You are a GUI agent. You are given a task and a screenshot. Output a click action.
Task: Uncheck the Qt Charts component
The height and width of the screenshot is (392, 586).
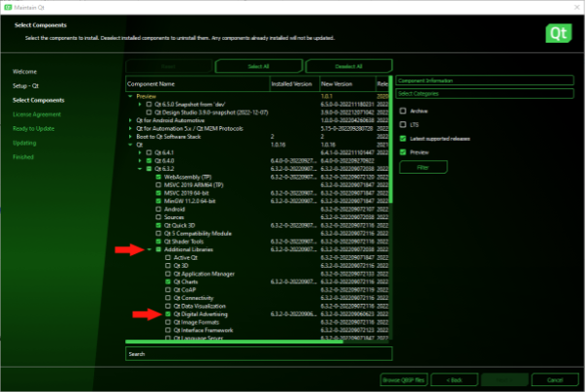167,281
